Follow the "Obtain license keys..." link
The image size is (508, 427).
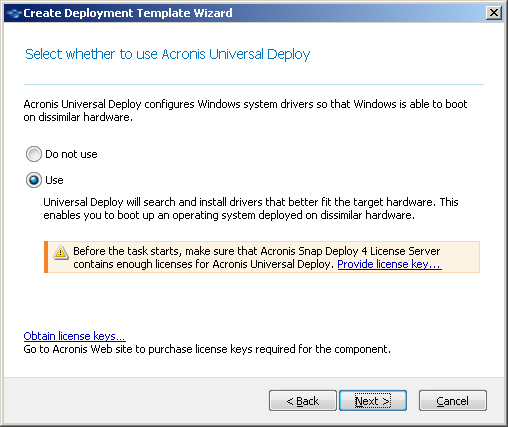(74, 336)
